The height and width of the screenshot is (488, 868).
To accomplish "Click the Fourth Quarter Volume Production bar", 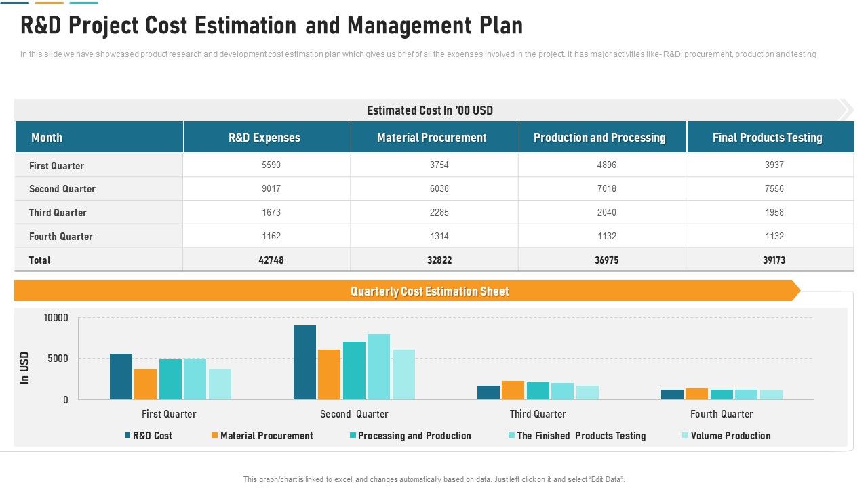I will point(771,394).
